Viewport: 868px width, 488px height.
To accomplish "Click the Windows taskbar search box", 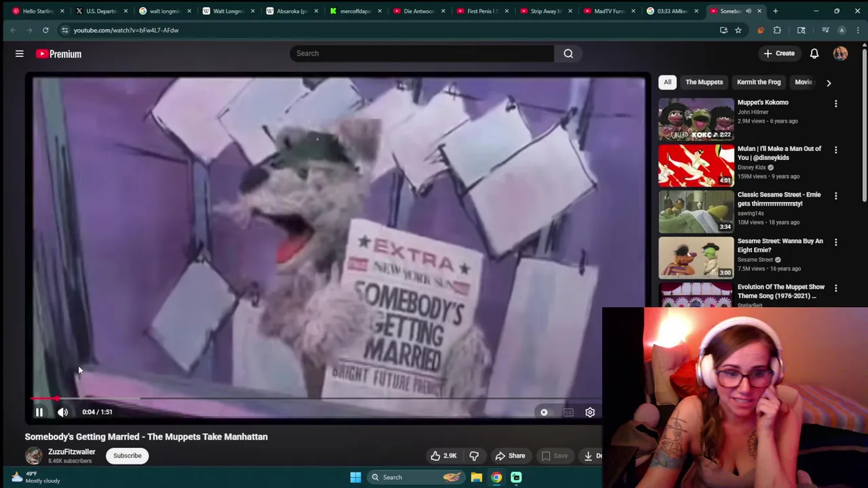I will [416, 477].
